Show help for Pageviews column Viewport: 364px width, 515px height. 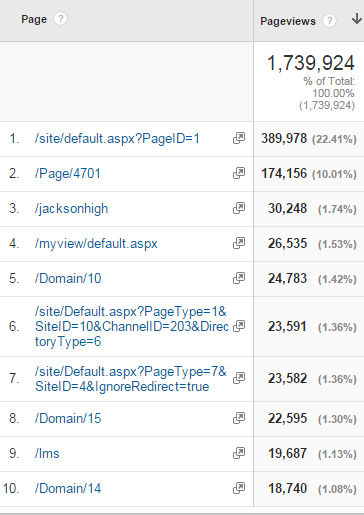coord(329,21)
